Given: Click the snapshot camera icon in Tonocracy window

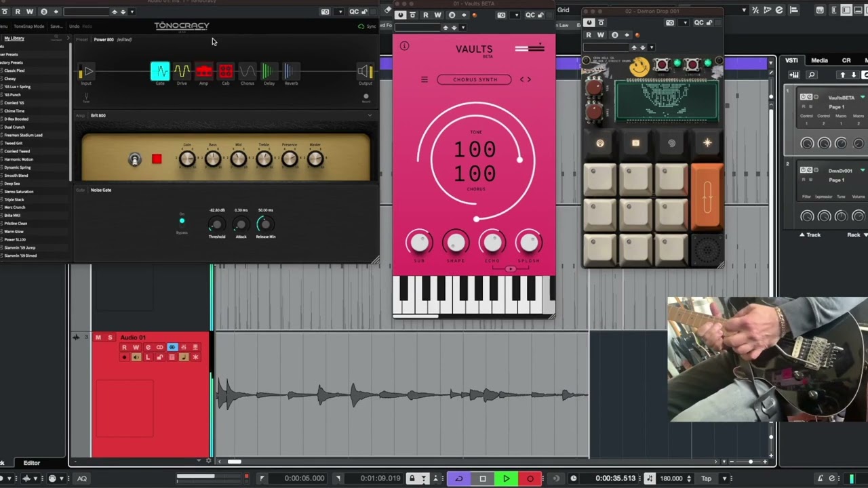Looking at the screenshot, I should tap(325, 12).
